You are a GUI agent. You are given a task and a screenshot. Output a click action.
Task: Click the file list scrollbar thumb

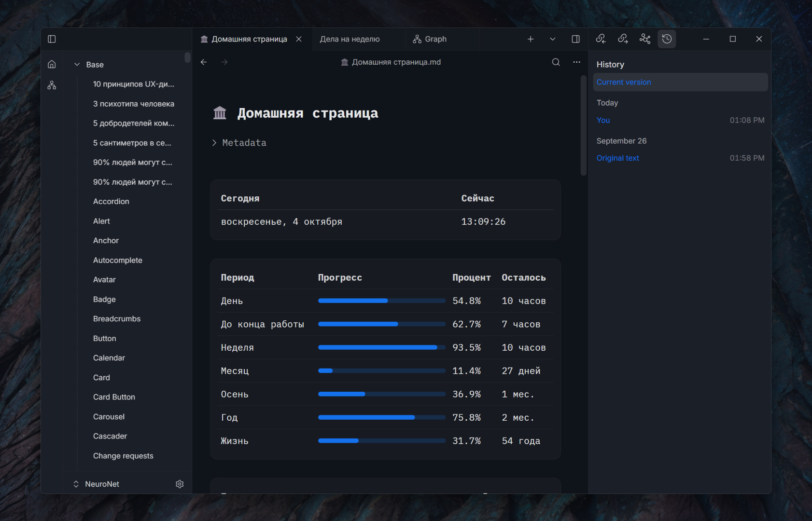[x=187, y=58]
